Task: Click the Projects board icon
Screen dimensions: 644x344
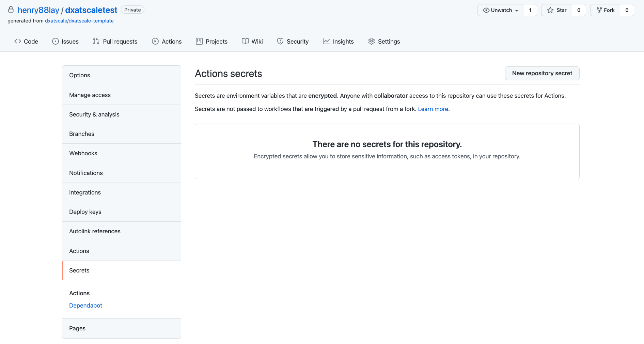Action: click(199, 41)
